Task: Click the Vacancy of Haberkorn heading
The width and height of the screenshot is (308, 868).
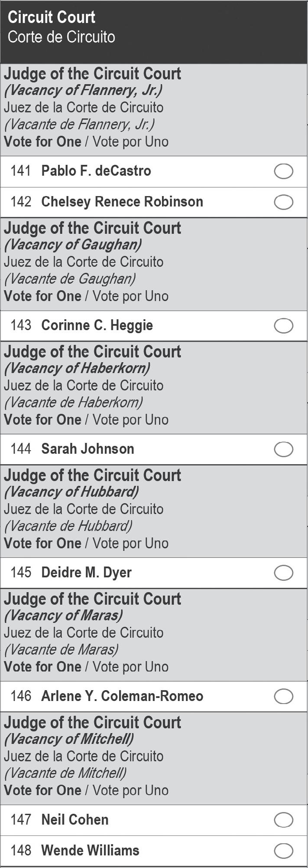Action: (77, 369)
